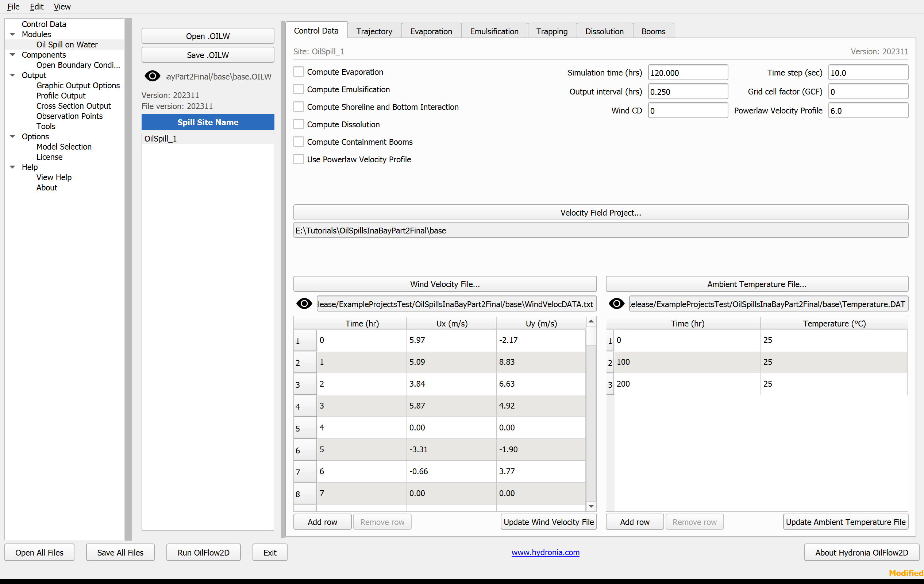
Task: Enable Use Powerlaw Velocity Profile
Action: point(299,159)
